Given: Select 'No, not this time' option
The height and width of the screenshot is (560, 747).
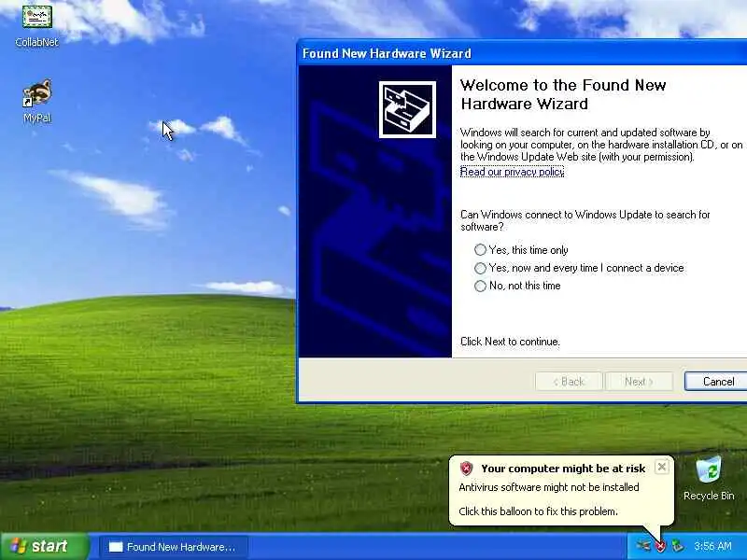Looking at the screenshot, I should (x=517, y=286).
